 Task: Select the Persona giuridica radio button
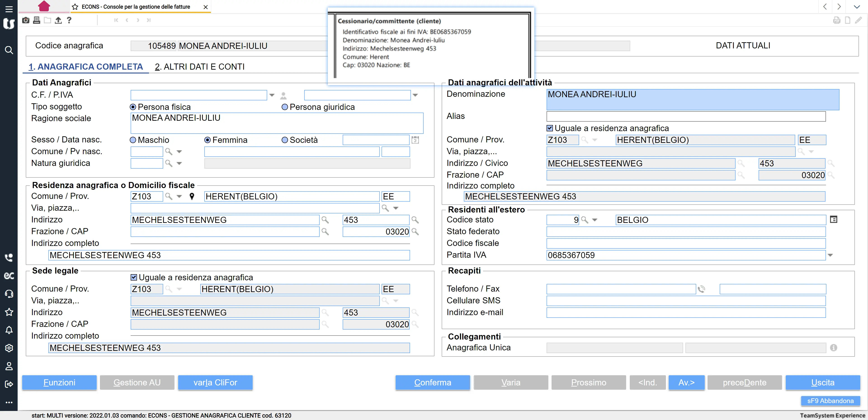(285, 107)
